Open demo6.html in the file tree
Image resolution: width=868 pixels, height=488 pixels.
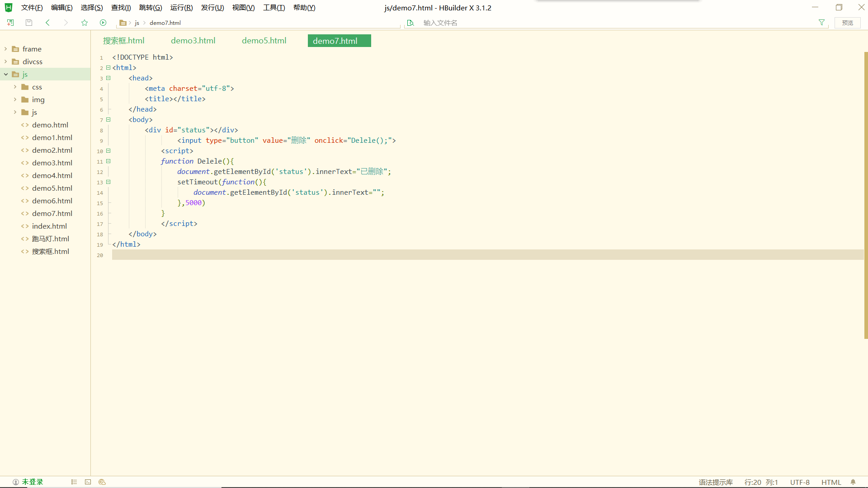click(x=52, y=201)
